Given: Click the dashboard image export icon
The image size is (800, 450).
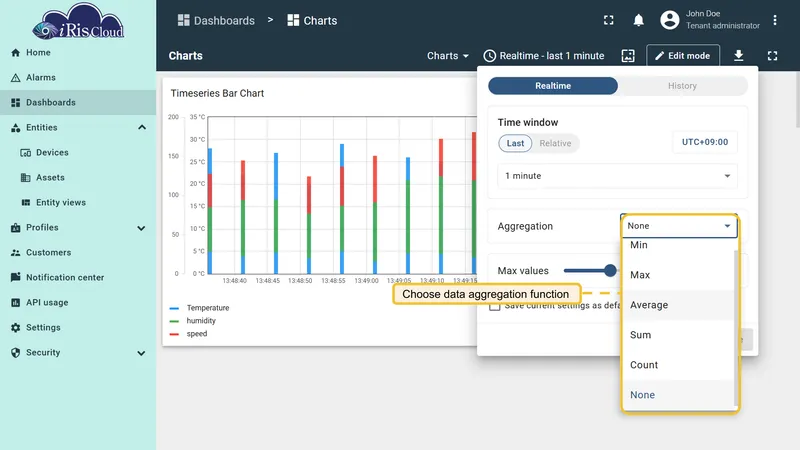Looking at the screenshot, I should pyautogui.click(x=628, y=56).
